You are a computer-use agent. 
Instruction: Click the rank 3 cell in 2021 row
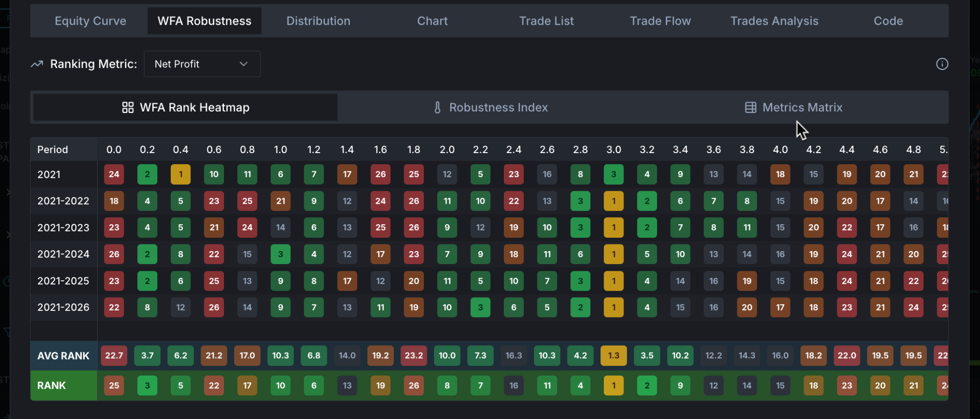[614, 175]
